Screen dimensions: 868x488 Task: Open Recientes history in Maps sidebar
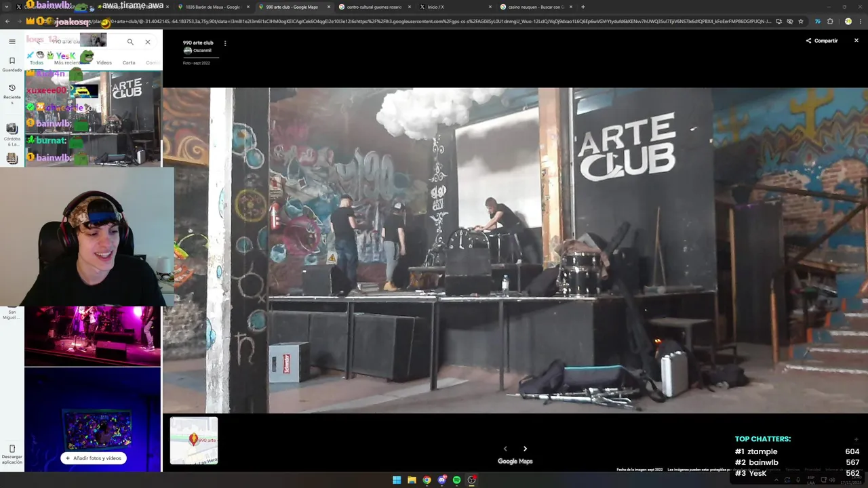tap(12, 94)
